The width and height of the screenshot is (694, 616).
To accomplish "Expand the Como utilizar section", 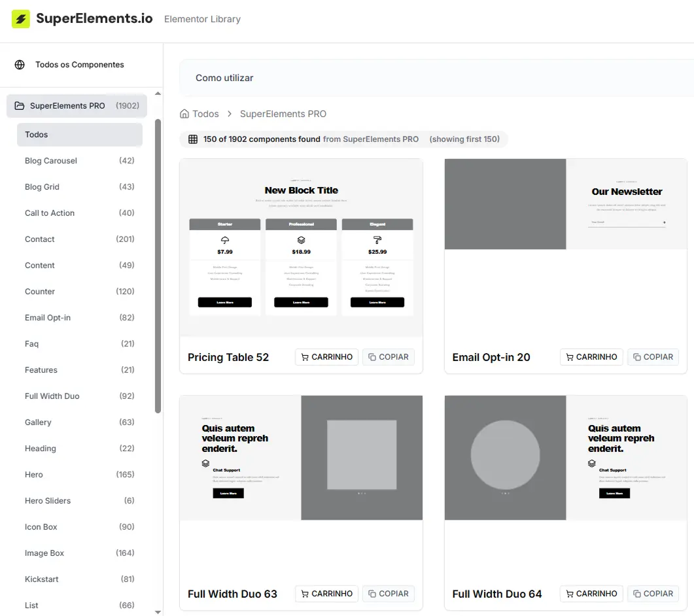I will pyautogui.click(x=224, y=78).
